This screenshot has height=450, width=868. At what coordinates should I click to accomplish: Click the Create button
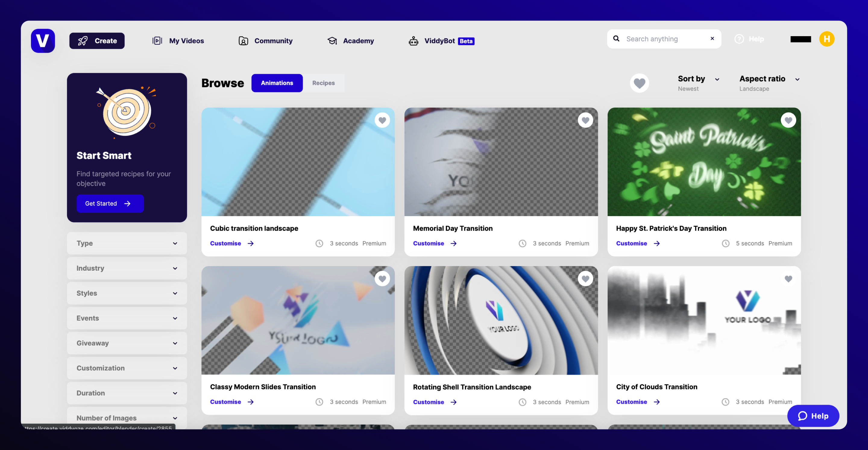[x=97, y=41]
